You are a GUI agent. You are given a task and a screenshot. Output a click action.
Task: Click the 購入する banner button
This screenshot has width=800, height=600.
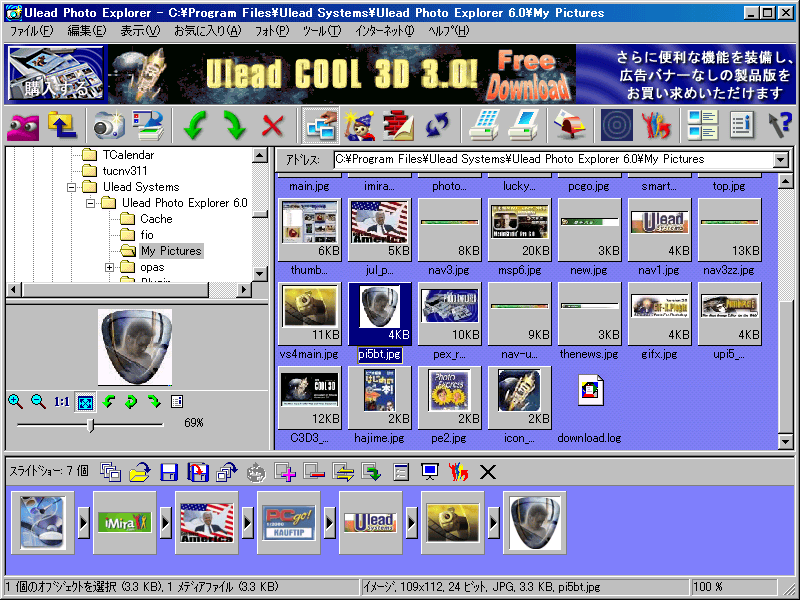point(55,74)
